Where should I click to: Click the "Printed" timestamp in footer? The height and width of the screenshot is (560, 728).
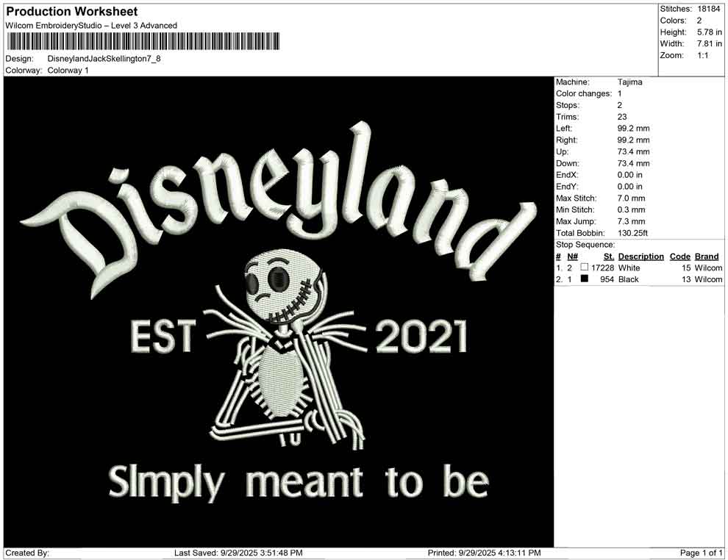tap(485, 553)
